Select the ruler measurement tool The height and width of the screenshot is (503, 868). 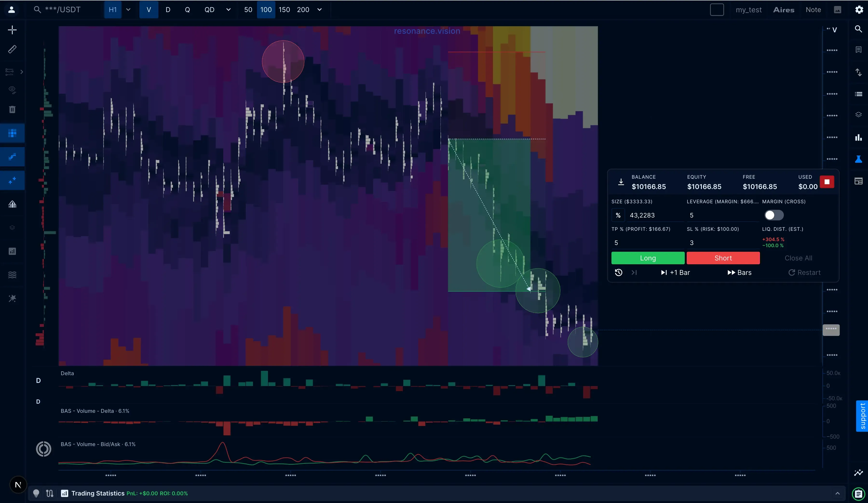pos(12,49)
